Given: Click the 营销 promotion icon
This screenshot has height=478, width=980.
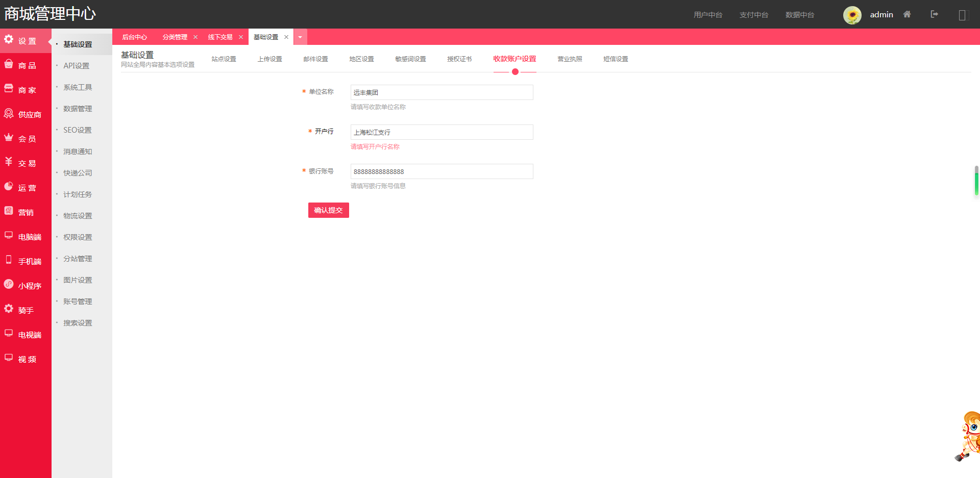Looking at the screenshot, I should (9, 211).
